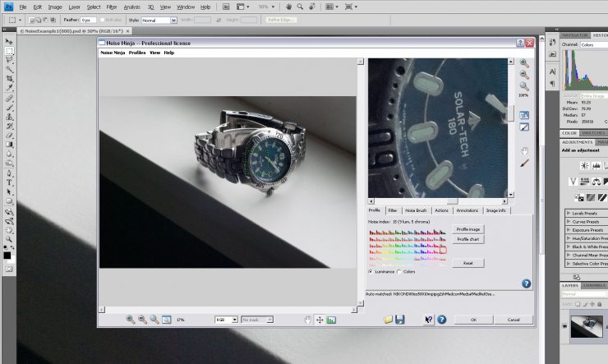Click the Levels adjustment icon
The width and height of the screenshot is (608, 364).
point(596,165)
